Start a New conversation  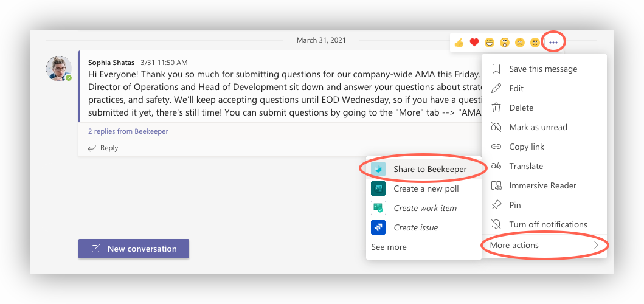pyautogui.click(x=134, y=249)
